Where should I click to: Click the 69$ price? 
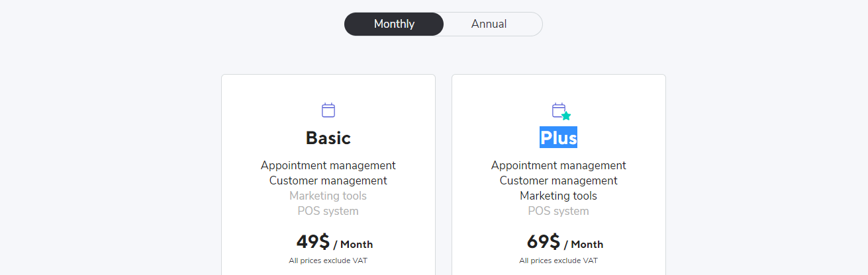pyautogui.click(x=543, y=242)
